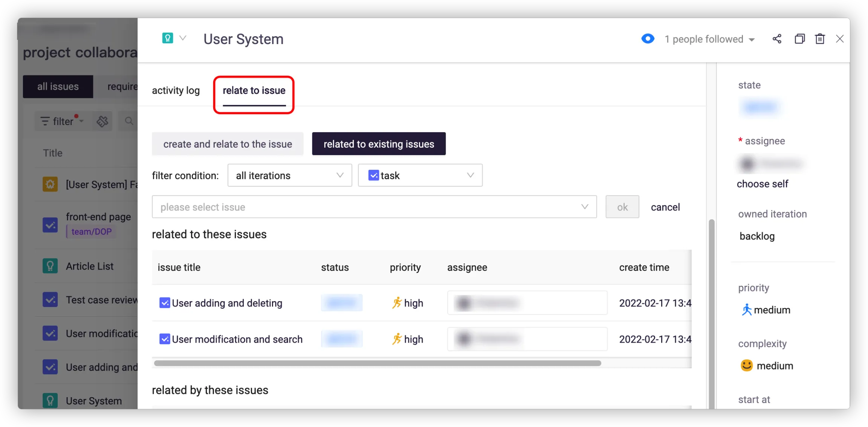Switch to activity log tab
The width and height of the screenshot is (868, 427).
[176, 90]
